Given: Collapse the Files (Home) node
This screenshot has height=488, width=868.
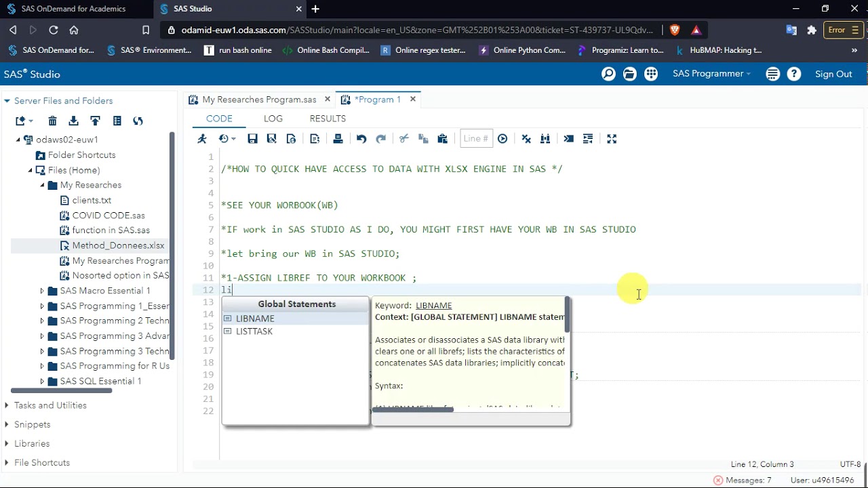Looking at the screenshot, I should pyautogui.click(x=30, y=170).
